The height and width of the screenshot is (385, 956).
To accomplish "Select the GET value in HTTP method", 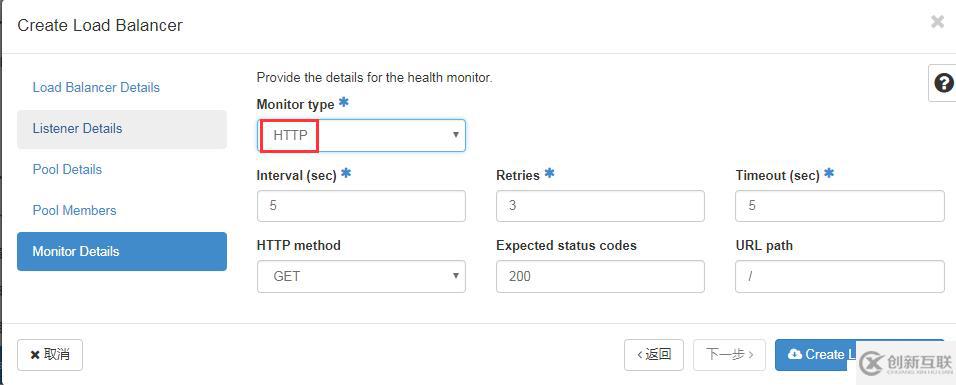I will point(287,276).
